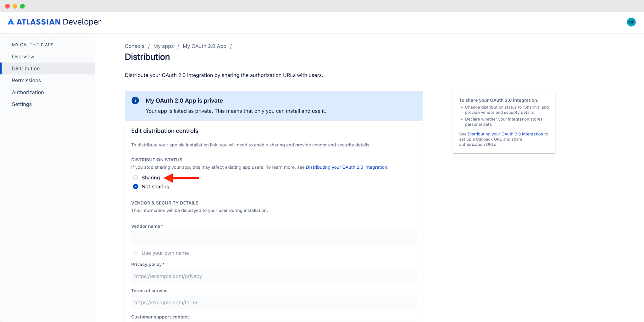Go to My apps breadcrumb
The image size is (644, 322).
point(164,46)
